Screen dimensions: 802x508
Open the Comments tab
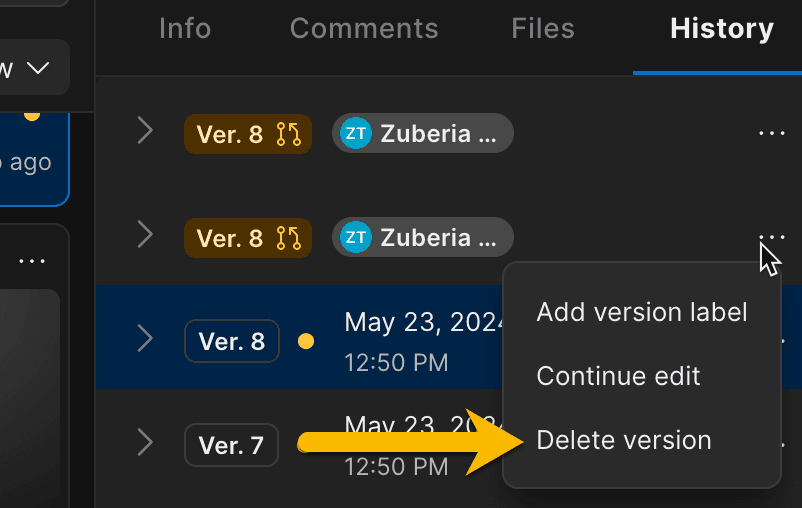point(364,29)
